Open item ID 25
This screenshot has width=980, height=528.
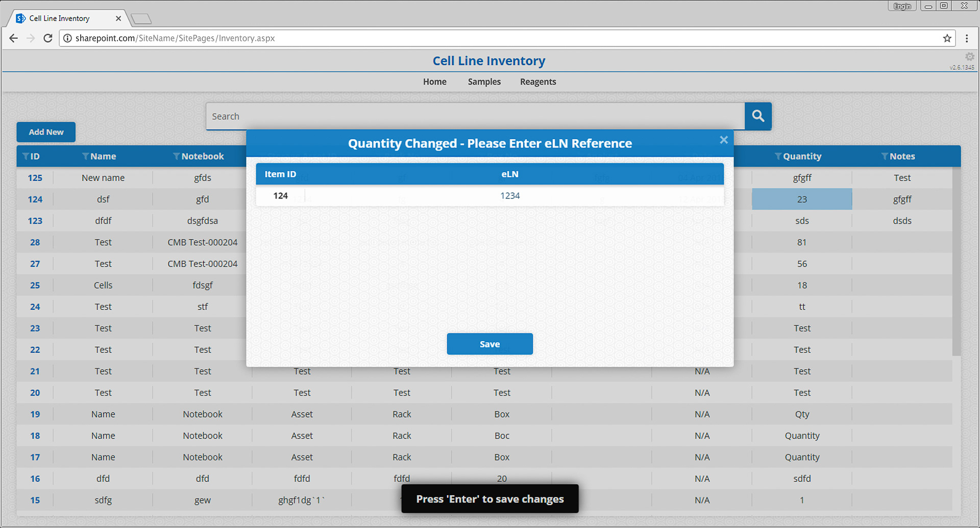35,285
